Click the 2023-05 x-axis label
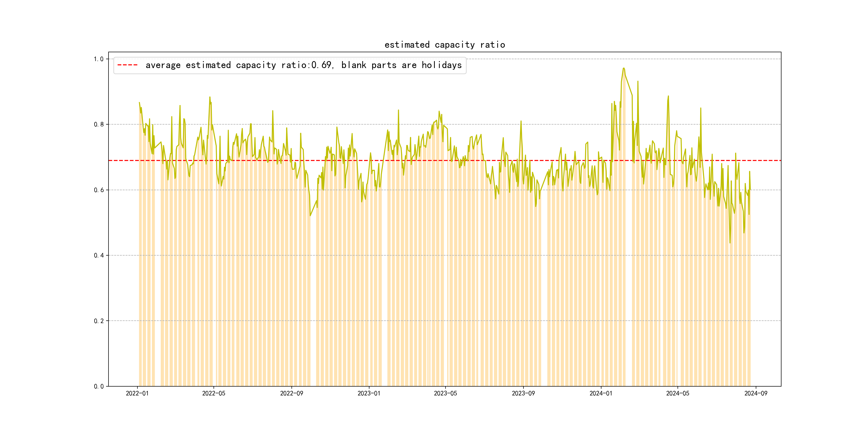This screenshot has width=868, height=434. (x=445, y=393)
